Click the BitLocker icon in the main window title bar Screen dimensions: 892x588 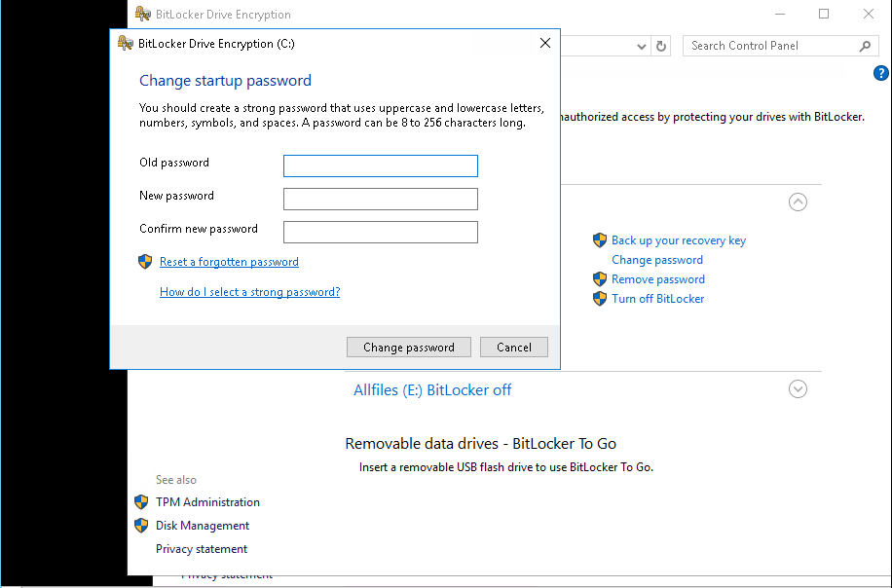click(x=143, y=14)
